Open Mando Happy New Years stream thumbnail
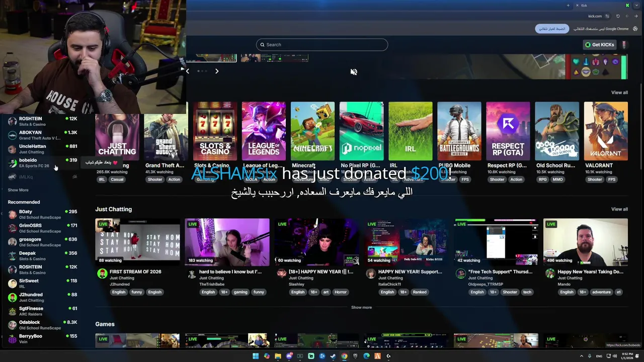Screen dimensions: 644x362 [x=586, y=242]
